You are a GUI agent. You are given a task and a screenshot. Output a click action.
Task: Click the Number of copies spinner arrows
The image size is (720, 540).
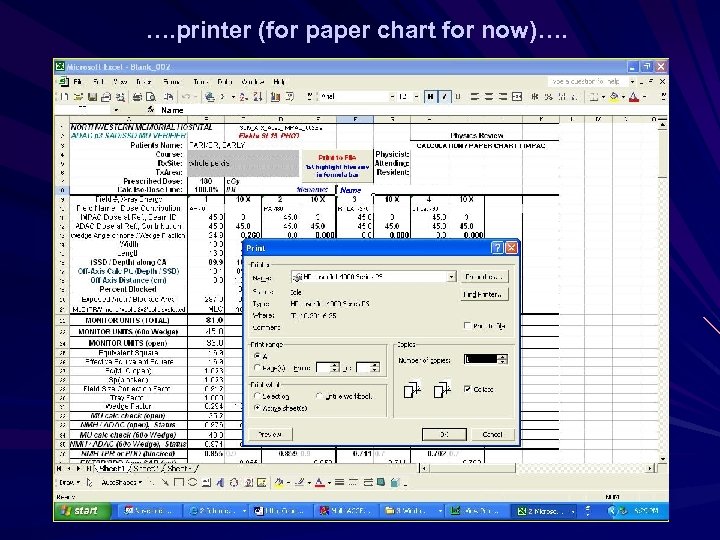503,359
